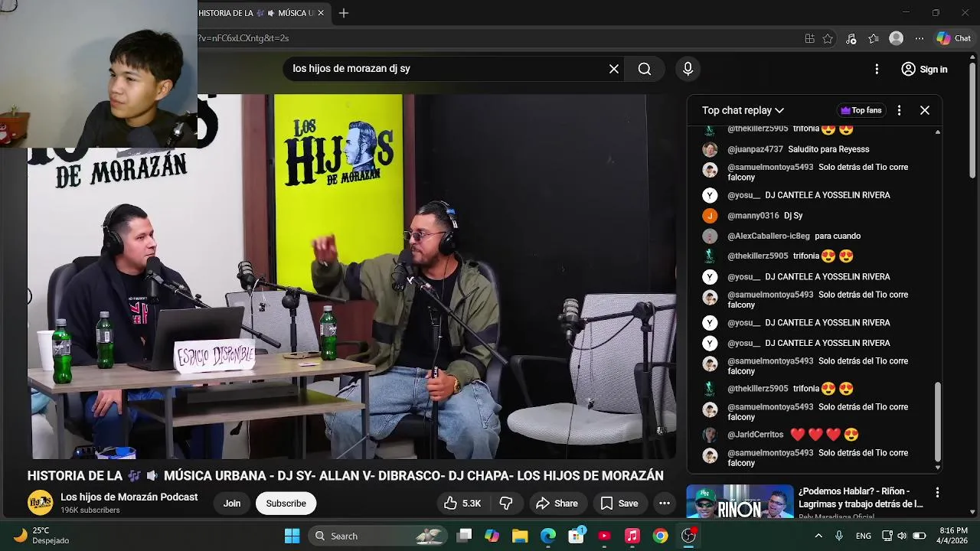This screenshot has width=980, height=551.
Task: Open clock and calendar 8:16 PM
Action: 953,536
